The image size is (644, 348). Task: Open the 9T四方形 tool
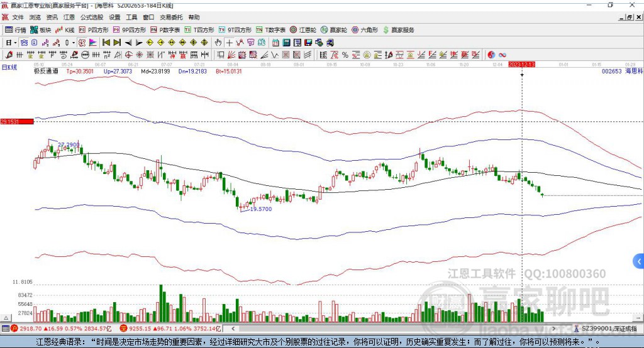tap(235, 30)
